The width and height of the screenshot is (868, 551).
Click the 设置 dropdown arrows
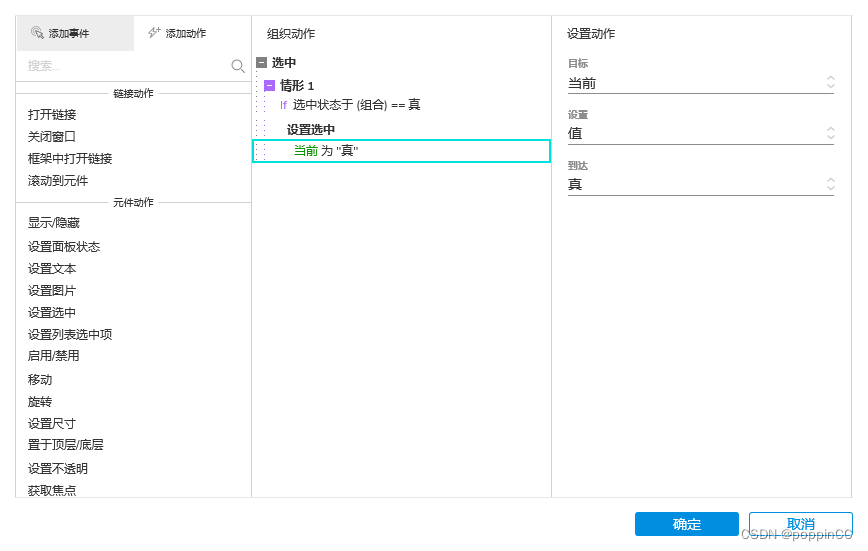coord(830,133)
